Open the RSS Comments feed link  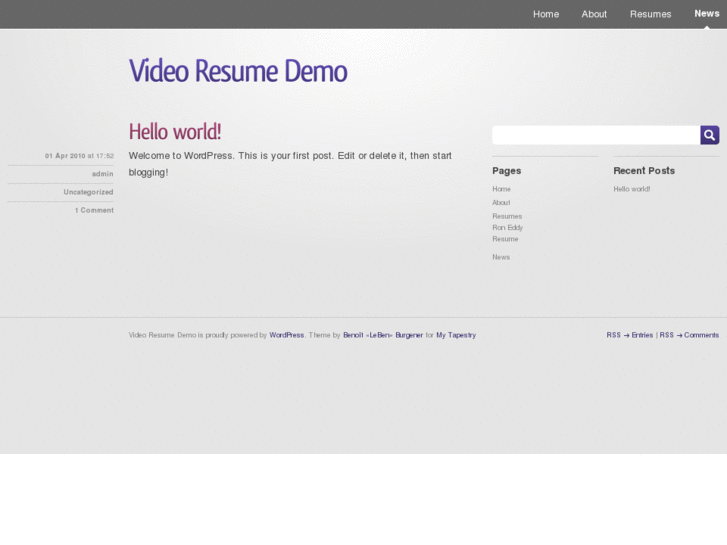689,335
